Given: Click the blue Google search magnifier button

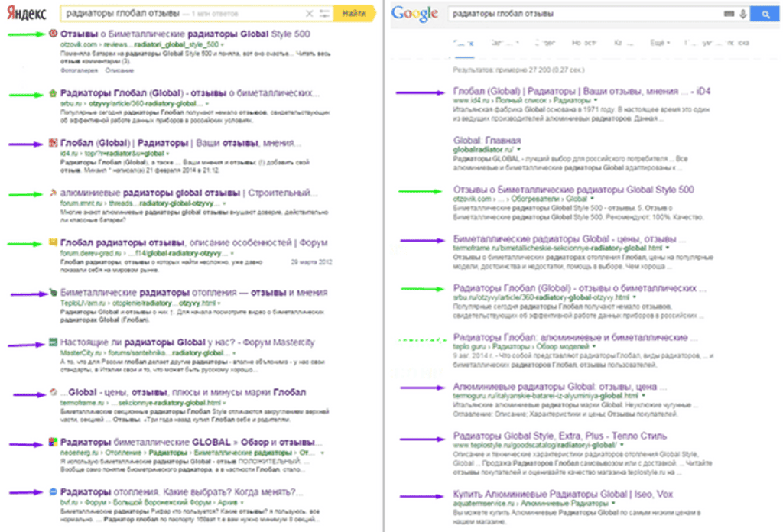Looking at the screenshot, I should [x=765, y=14].
